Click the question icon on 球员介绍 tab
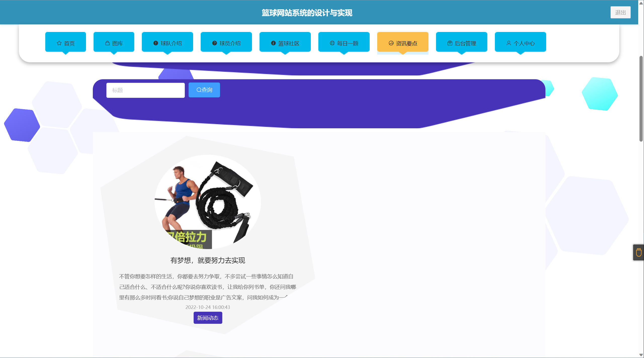644x358 pixels. tap(214, 43)
